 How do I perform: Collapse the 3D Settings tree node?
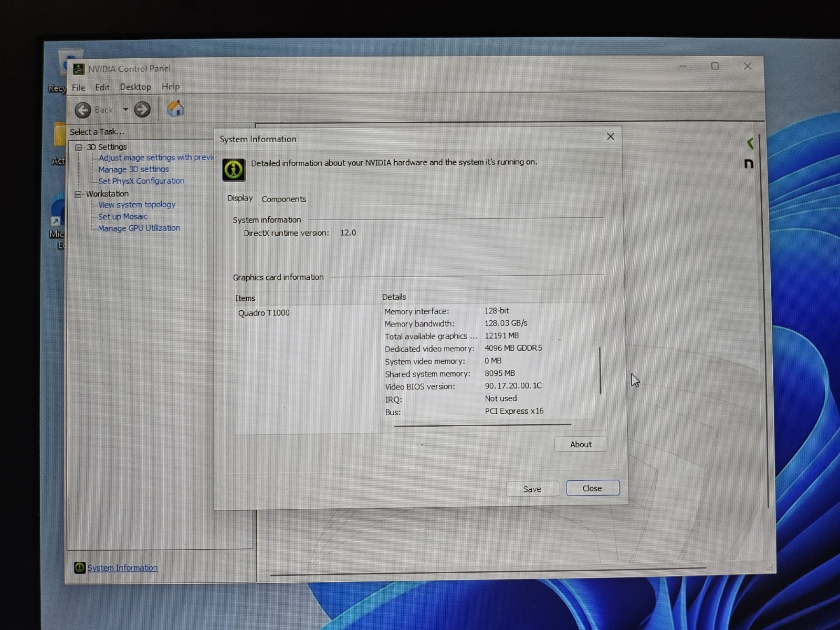tap(79, 148)
